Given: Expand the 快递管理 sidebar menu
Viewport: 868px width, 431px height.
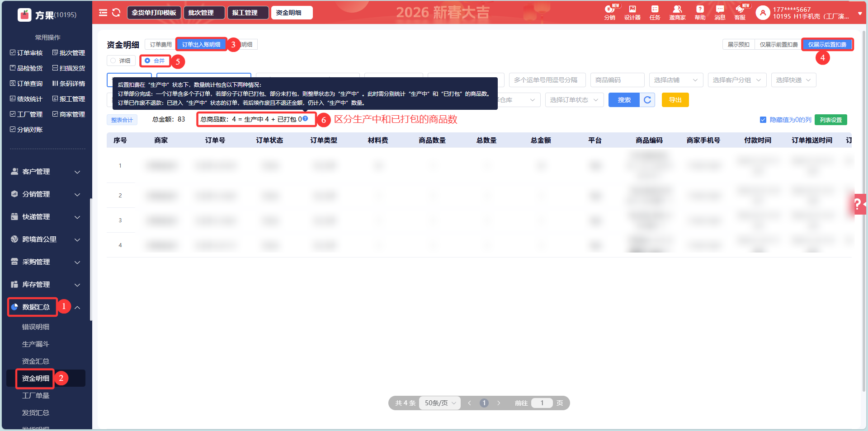Looking at the screenshot, I should [46, 217].
